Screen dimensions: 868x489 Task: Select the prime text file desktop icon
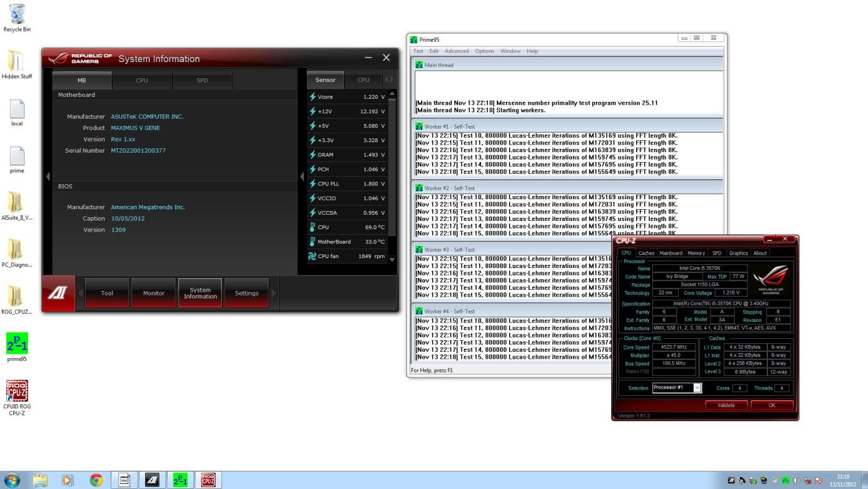coord(17,159)
